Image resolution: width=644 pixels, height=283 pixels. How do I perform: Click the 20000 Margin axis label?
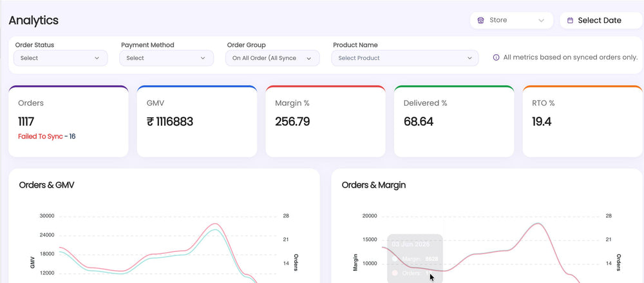coord(370,215)
